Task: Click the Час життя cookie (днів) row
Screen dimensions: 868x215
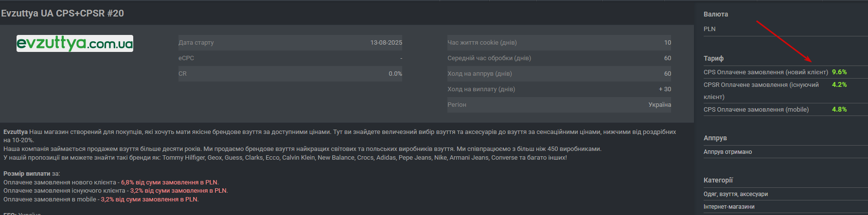Action: pyautogui.click(x=559, y=43)
